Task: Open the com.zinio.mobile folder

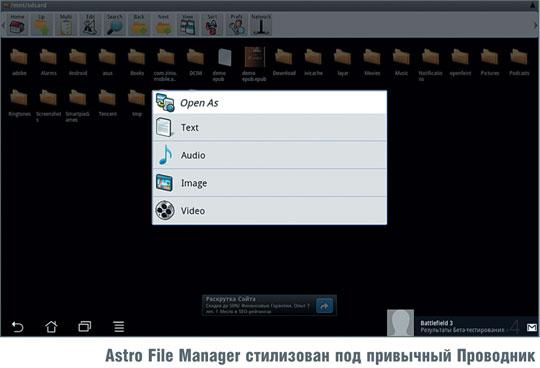Action: 166,65
